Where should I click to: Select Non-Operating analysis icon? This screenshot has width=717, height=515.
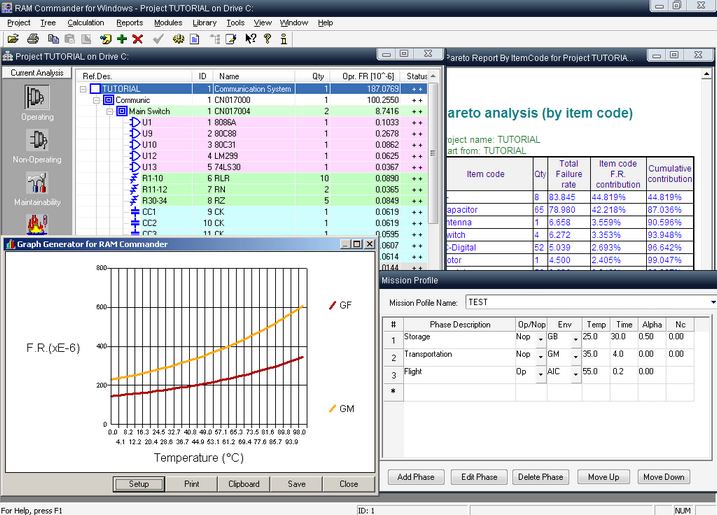point(37,140)
